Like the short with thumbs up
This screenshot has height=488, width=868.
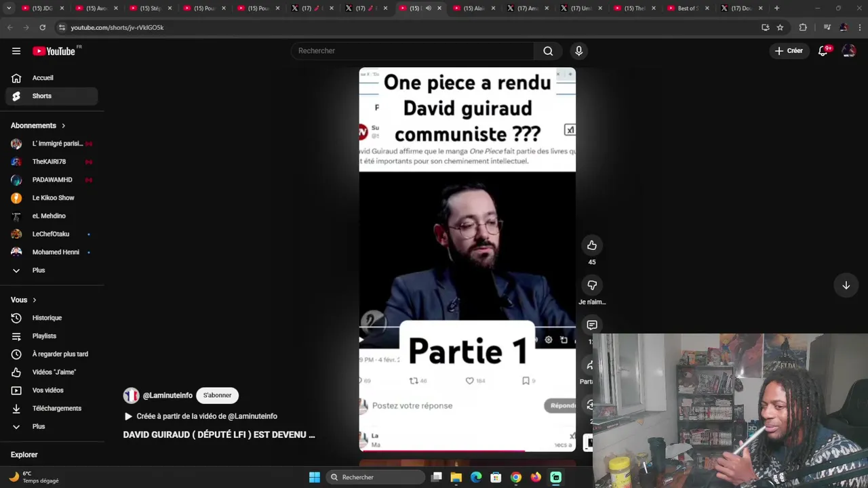pos(592,245)
